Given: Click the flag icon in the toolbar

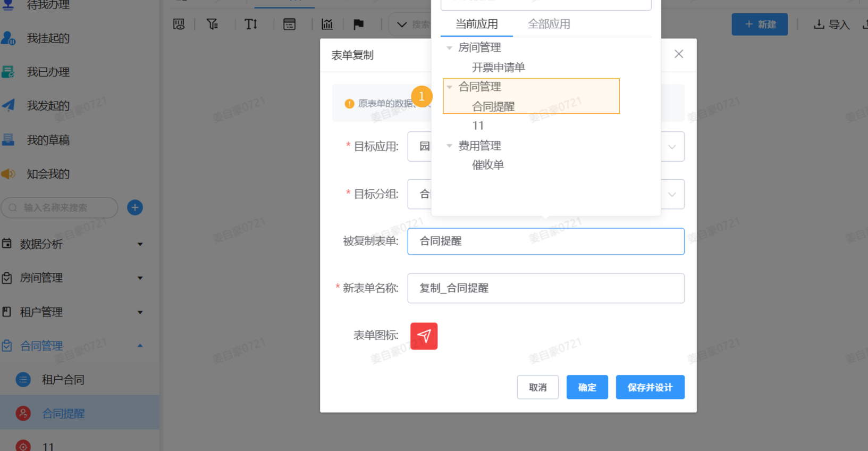Looking at the screenshot, I should pos(359,24).
